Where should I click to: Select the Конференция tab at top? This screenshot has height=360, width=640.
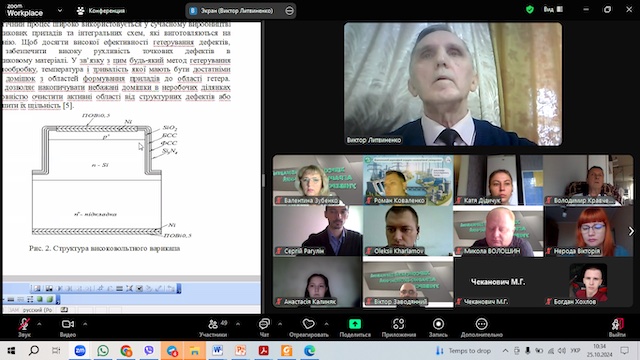(x=101, y=11)
